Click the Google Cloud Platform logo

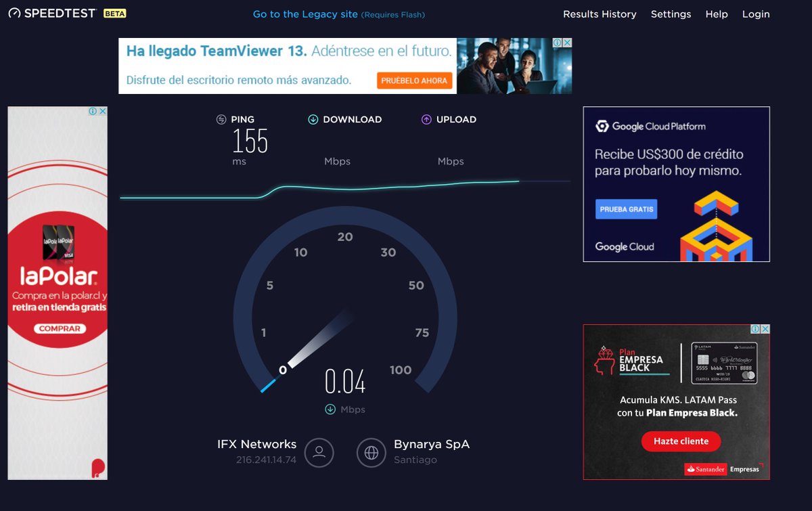tap(650, 126)
